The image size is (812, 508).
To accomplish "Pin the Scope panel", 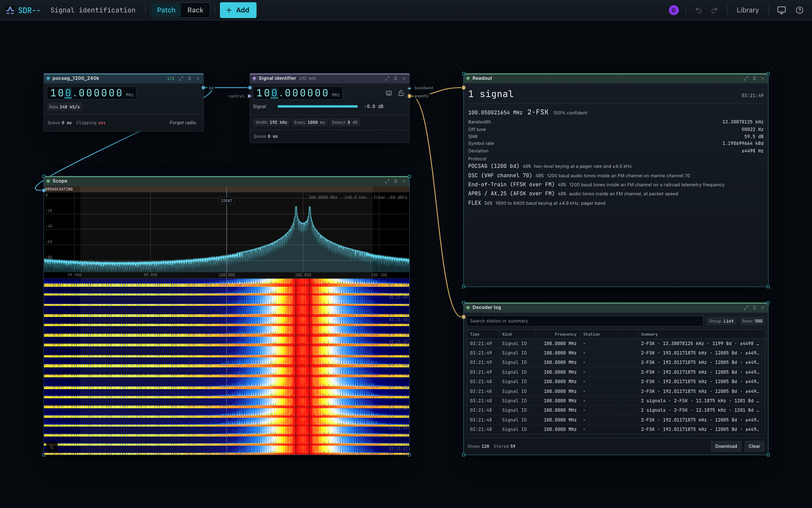I will pos(395,181).
